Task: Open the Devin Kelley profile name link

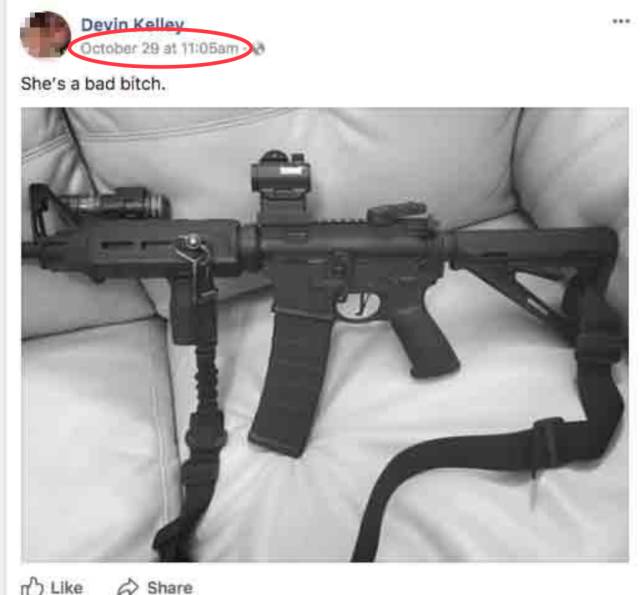Action: tap(132, 24)
